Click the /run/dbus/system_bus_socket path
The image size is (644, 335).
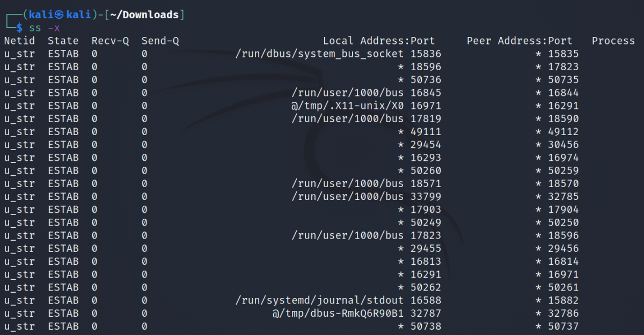point(320,54)
